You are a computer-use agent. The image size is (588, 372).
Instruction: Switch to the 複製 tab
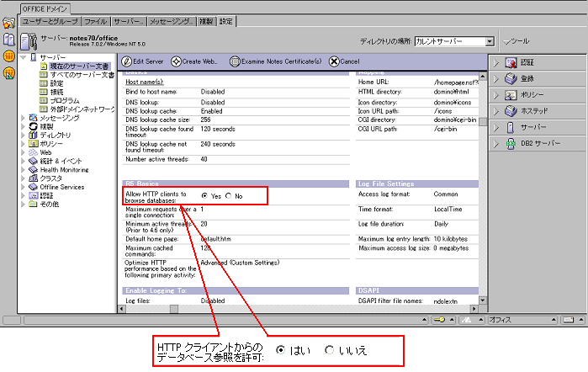pos(206,21)
